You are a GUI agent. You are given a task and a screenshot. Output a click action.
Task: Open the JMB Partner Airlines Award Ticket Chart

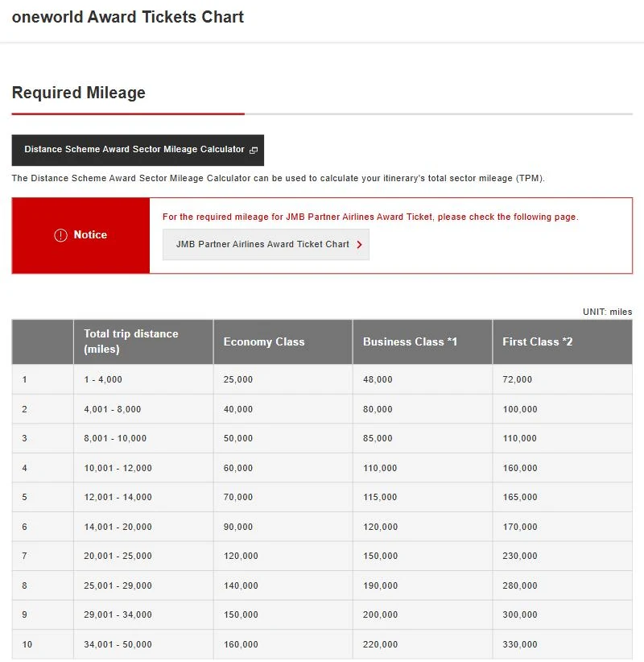point(266,245)
